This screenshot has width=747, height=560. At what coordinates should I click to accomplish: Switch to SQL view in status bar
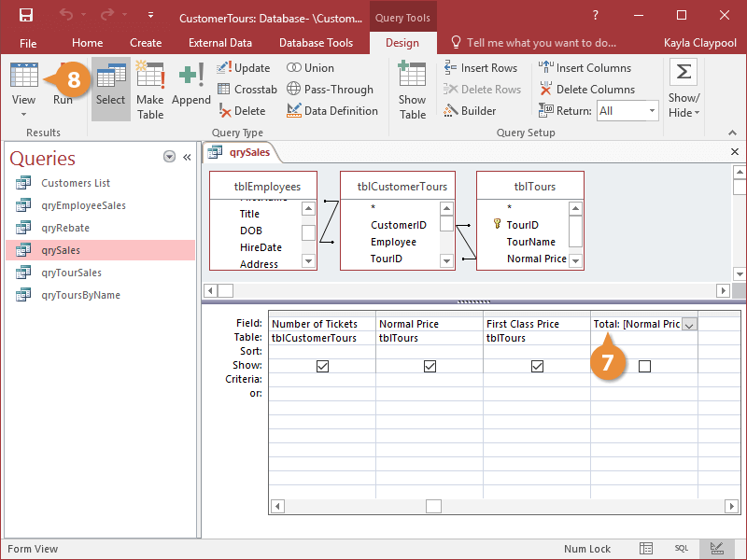point(682,549)
